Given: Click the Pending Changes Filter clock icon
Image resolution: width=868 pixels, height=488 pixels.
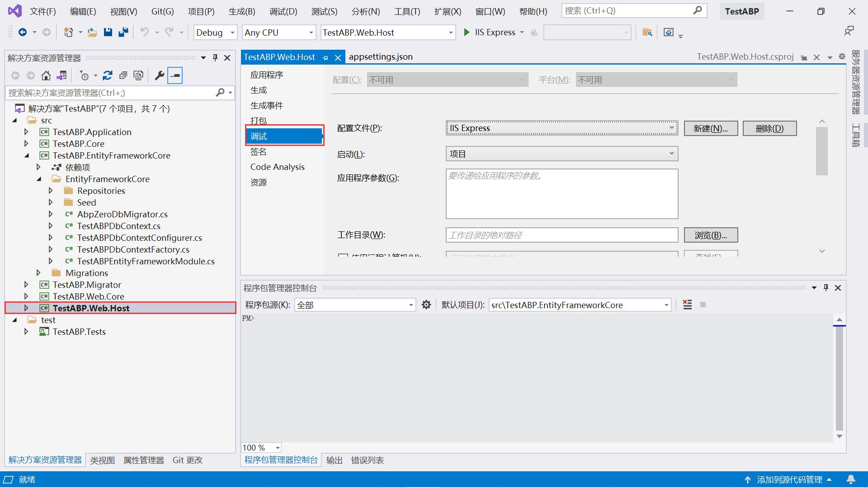Looking at the screenshot, I should 84,75.
